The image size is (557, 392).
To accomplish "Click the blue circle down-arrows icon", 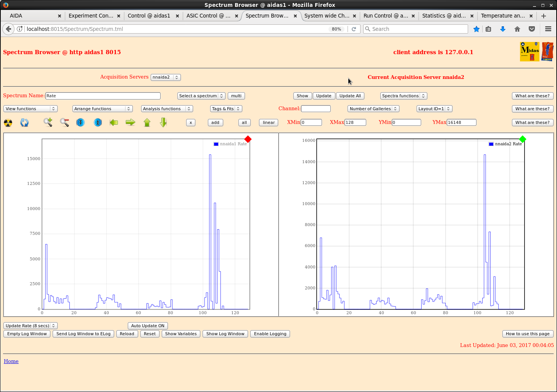I will coord(80,122).
